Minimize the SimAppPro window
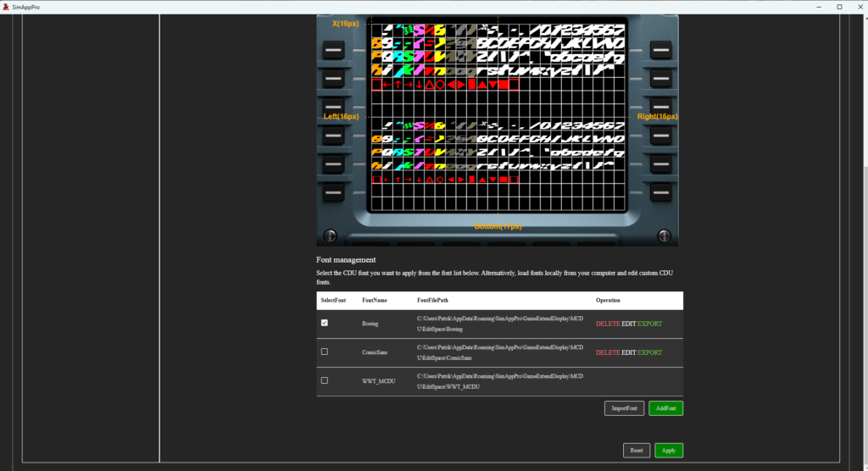The width and height of the screenshot is (868, 471). [819, 7]
